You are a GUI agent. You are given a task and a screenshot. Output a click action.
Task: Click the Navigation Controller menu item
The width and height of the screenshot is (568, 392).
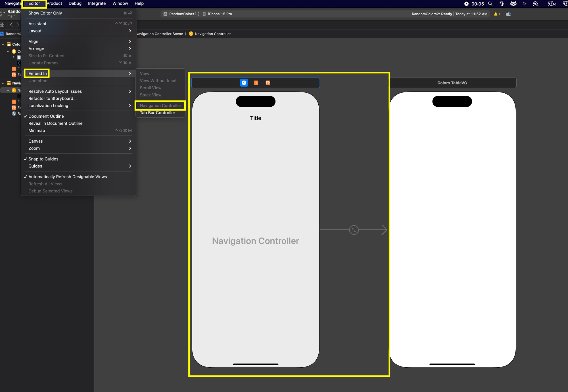click(160, 106)
